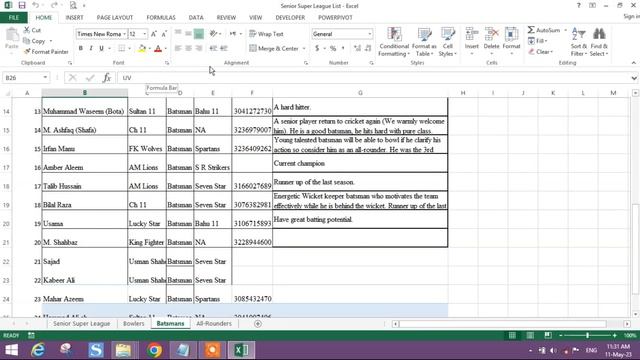Switch to the FORMULAS tab
640x360 pixels.
[x=161, y=18]
